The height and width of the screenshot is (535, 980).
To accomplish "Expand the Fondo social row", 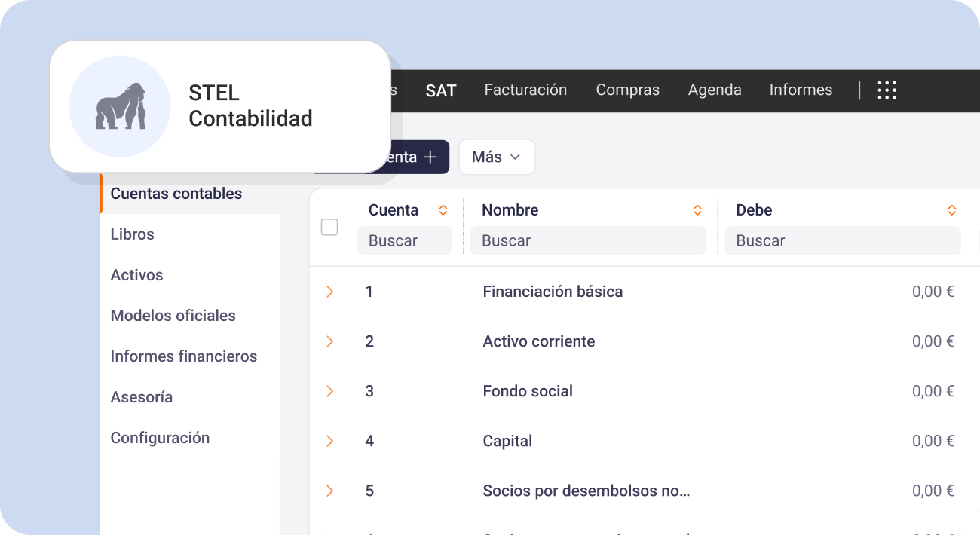I will point(329,390).
